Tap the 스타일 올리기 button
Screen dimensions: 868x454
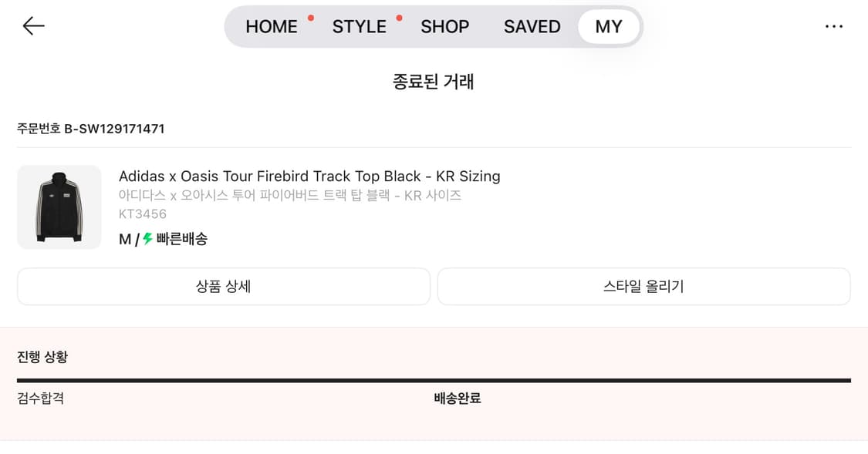click(x=643, y=287)
